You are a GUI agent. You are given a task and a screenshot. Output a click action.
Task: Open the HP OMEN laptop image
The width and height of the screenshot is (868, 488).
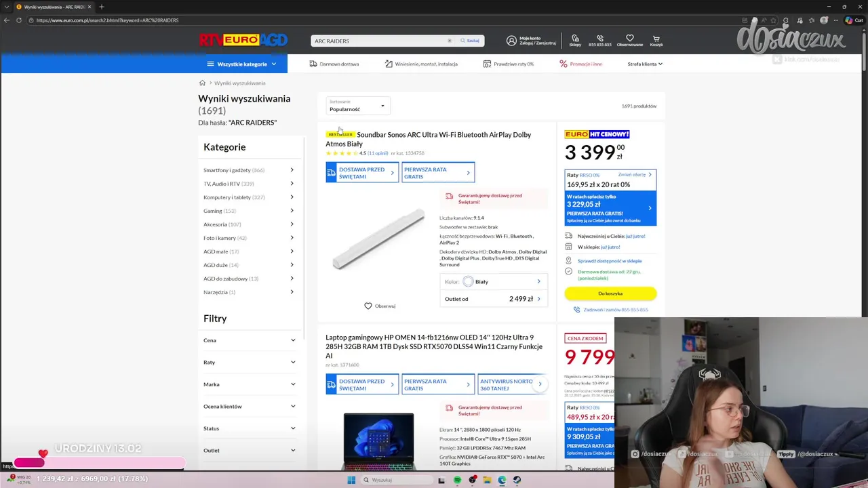(378, 441)
